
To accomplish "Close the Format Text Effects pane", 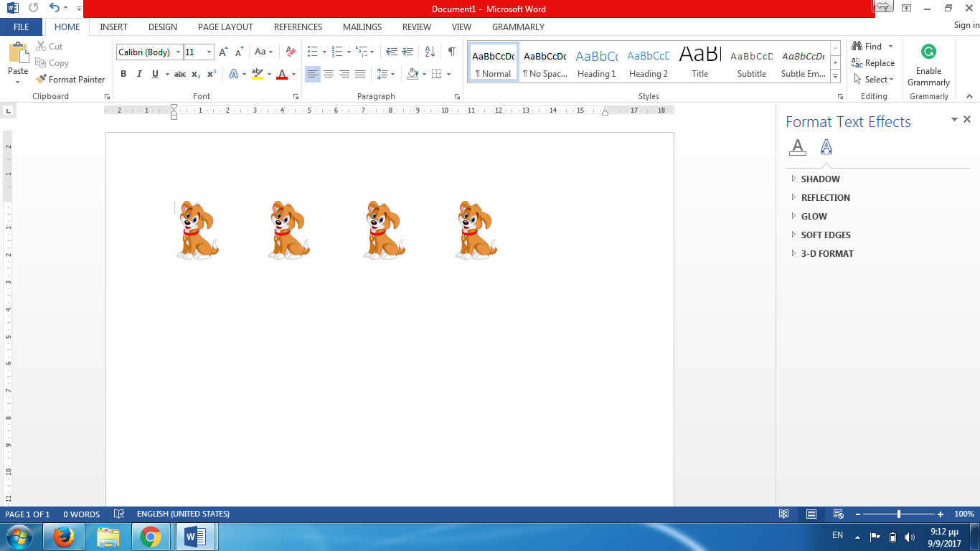I will tap(967, 120).
